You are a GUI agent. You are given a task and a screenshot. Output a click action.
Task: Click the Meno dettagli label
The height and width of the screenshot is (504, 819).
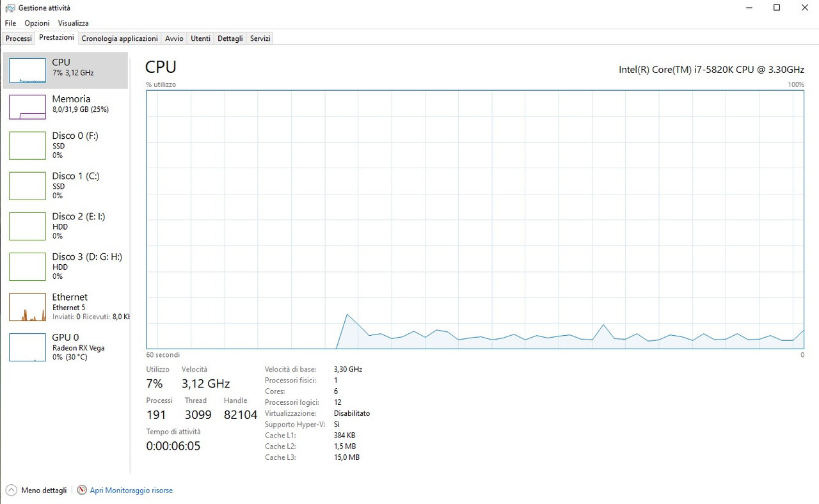coord(44,491)
